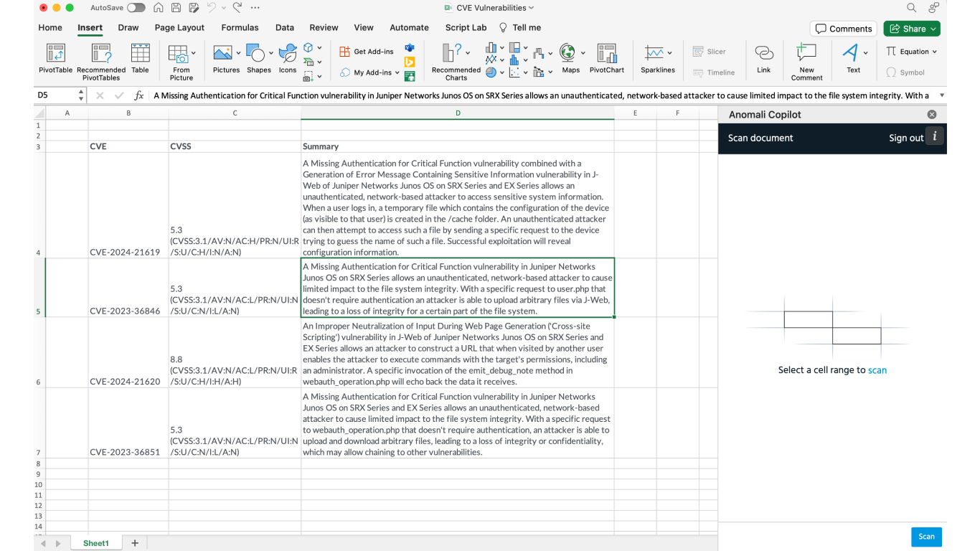Viewport: 980px width, 551px height.
Task: Expand the Pictures dropdown arrow
Action: coord(238,53)
